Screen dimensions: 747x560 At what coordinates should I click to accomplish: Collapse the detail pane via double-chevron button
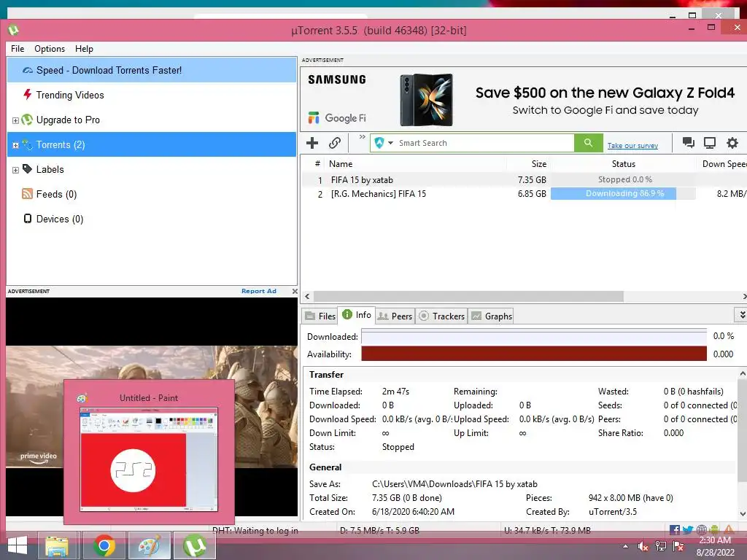click(741, 315)
